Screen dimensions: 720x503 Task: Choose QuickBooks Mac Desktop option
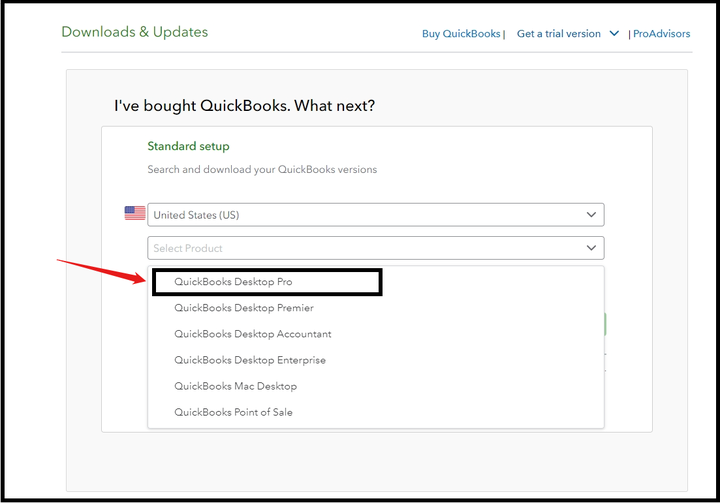(235, 386)
